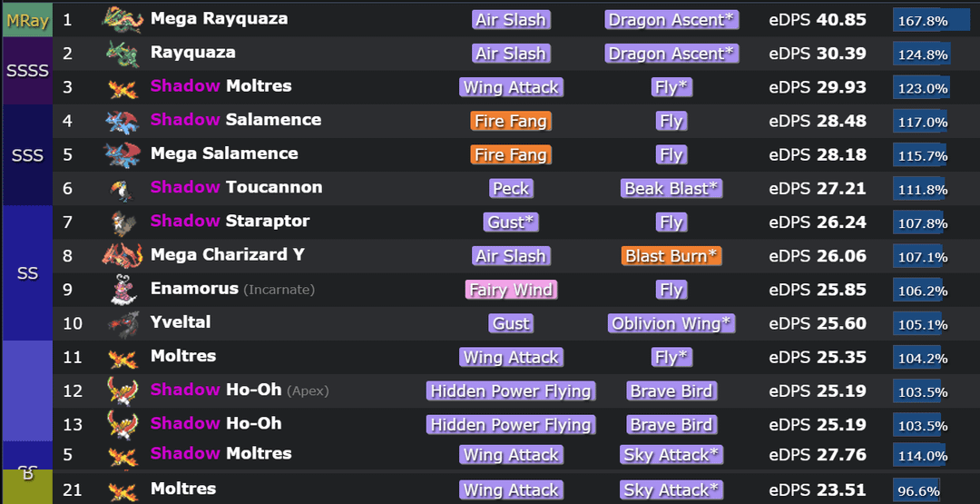Click the Shadow Toucannon bird sprite
The image size is (980, 504).
coord(122,189)
